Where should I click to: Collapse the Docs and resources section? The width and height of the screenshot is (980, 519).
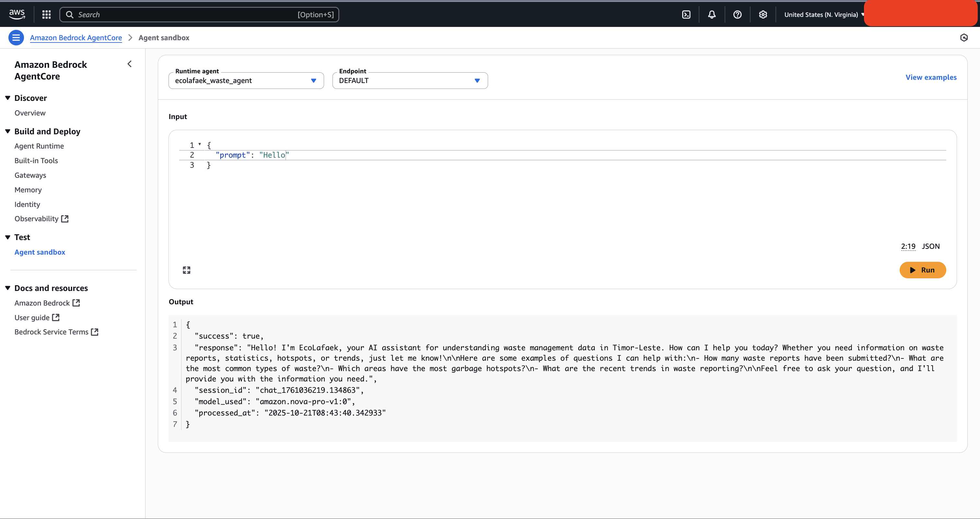pos(7,288)
